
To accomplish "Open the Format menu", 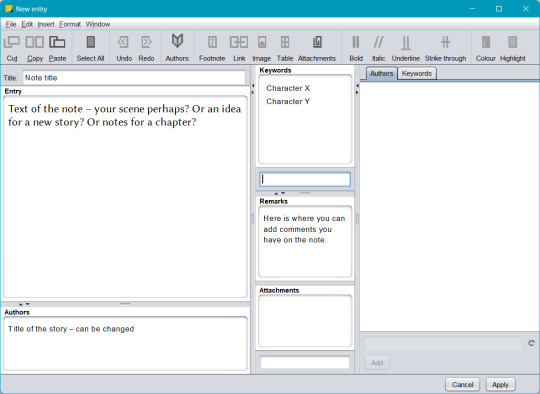I will click(x=70, y=24).
